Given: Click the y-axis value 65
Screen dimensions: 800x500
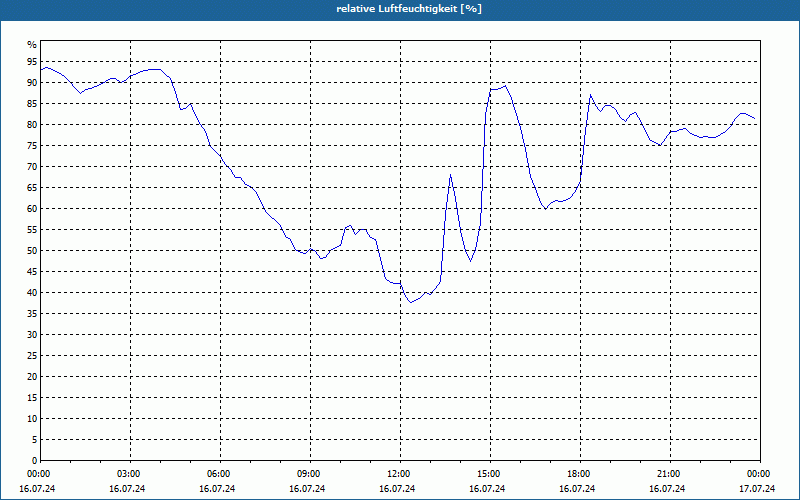Looking at the screenshot, I should tap(32, 188).
